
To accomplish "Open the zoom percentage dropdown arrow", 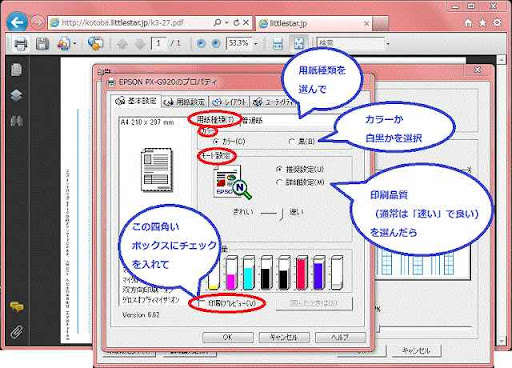I will [x=256, y=44].
